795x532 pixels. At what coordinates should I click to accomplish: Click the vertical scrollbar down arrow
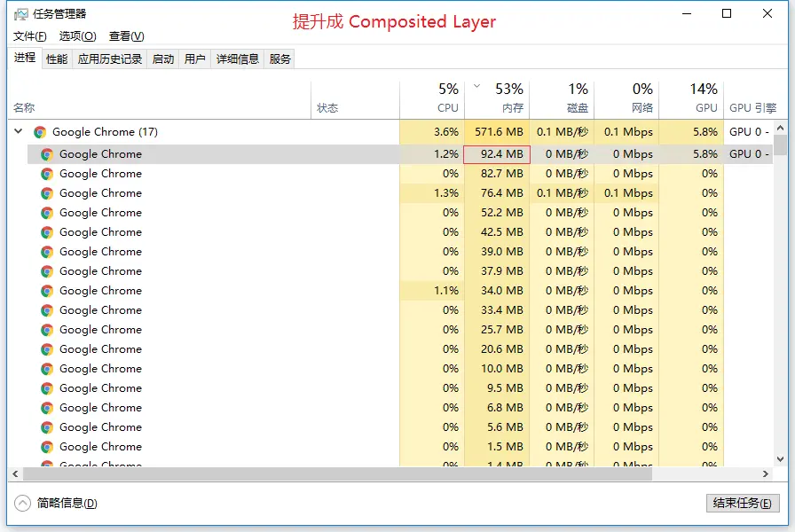tap(781, 459)
